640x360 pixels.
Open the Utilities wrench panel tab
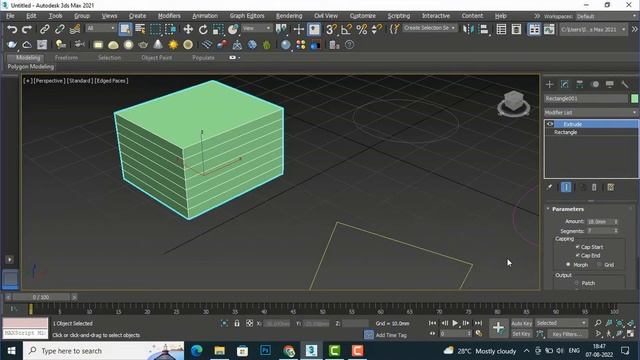coord(624,84)
